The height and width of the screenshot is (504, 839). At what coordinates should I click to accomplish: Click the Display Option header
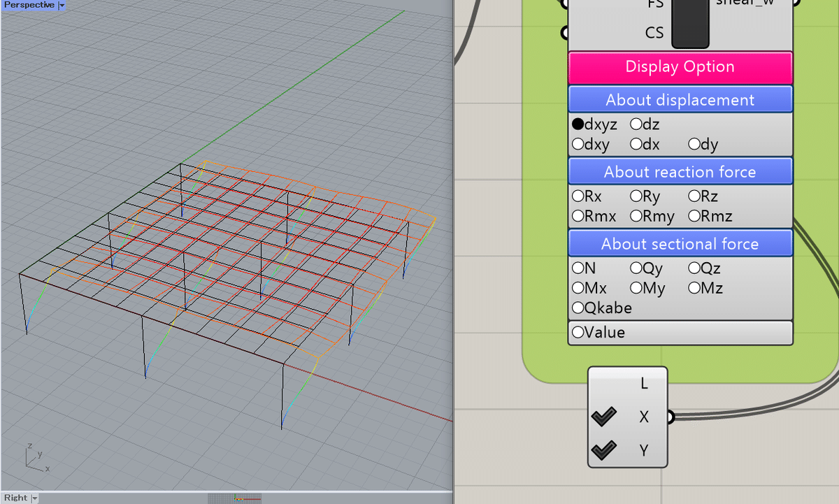(x=680, y=67)
